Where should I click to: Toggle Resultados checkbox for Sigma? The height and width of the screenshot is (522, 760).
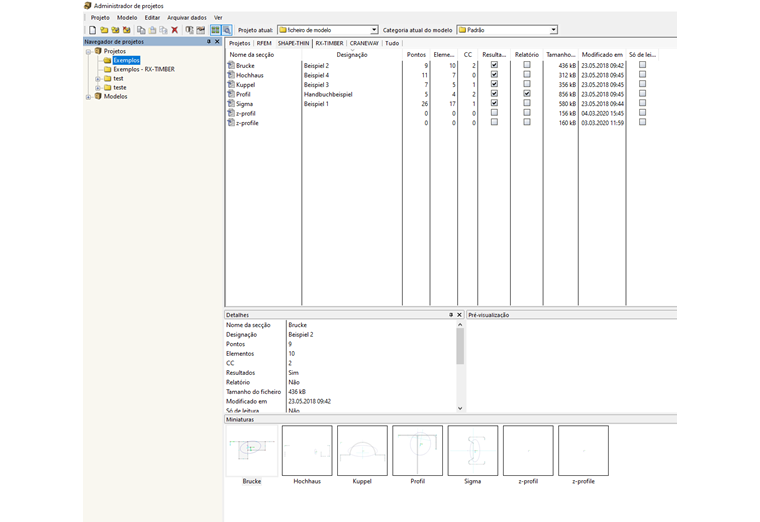tap(494, 103)
